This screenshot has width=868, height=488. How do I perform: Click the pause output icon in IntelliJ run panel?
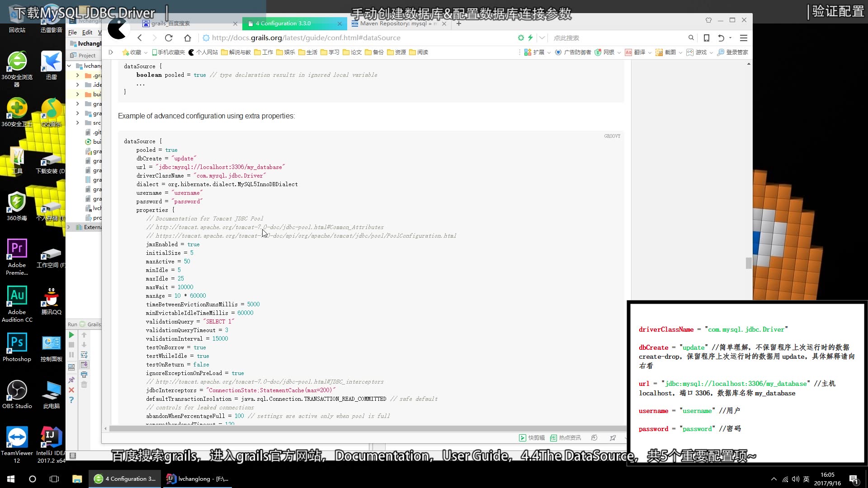click(x=71, y=355)
